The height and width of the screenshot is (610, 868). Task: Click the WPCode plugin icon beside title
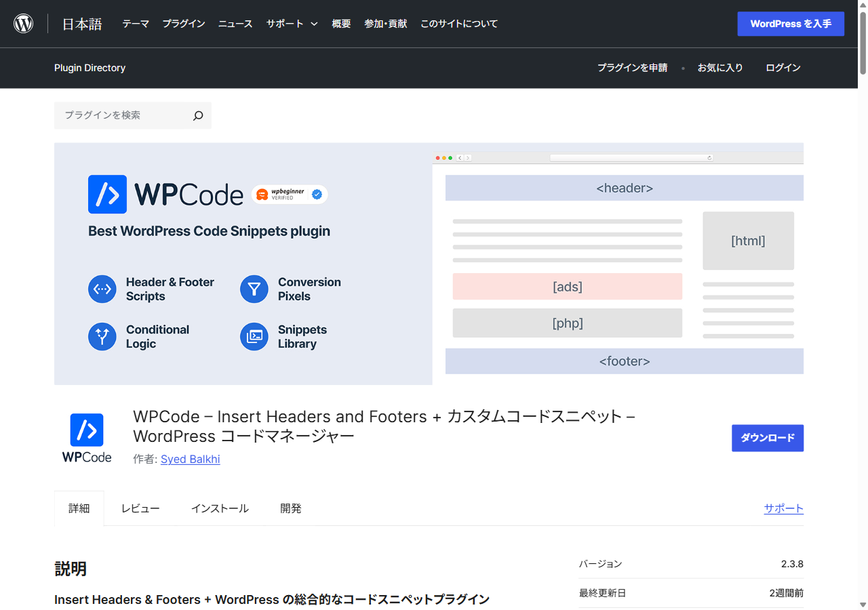tap(87, 438)
